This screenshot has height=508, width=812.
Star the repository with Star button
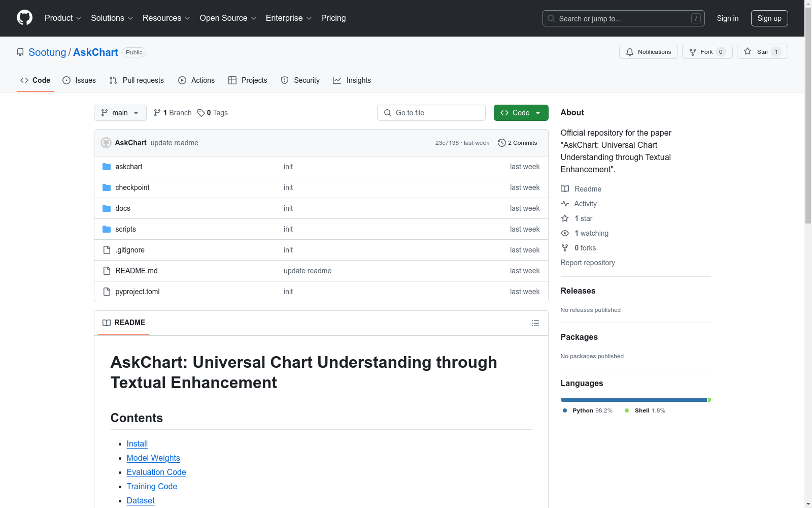pos(762,52)
